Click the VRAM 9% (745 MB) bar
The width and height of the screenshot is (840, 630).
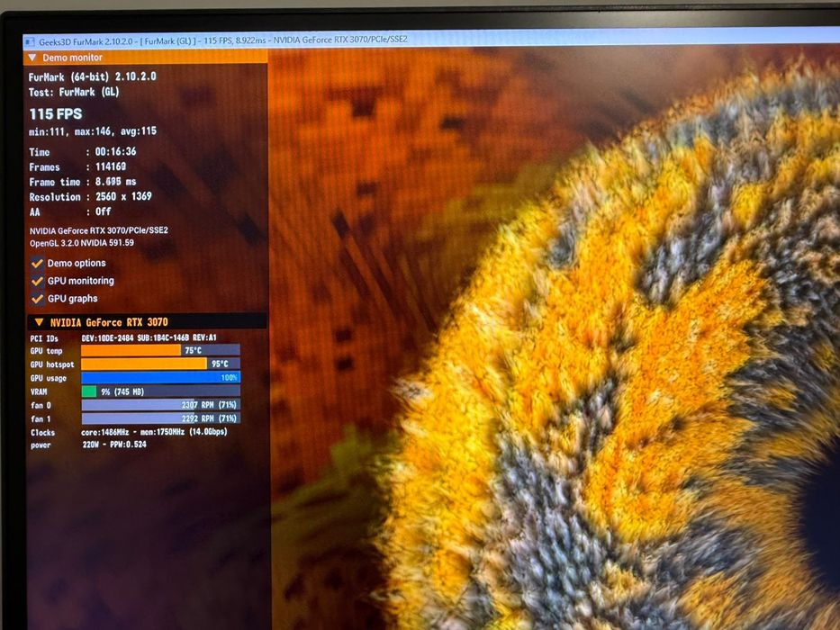pos(160,391)
